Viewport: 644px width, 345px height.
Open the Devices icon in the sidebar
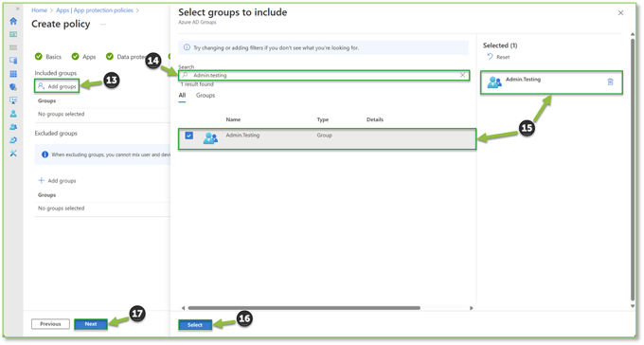(x=13, y=61)
